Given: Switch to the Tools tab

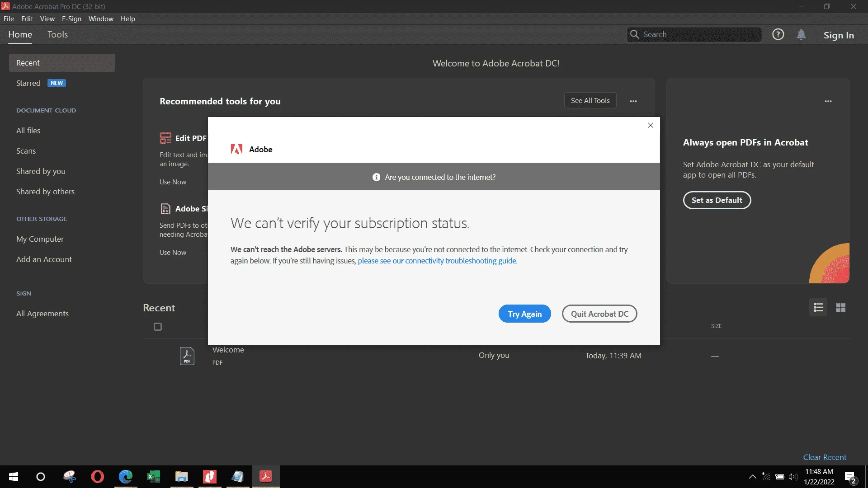Looking at the screenshot, I should point(57,34).
